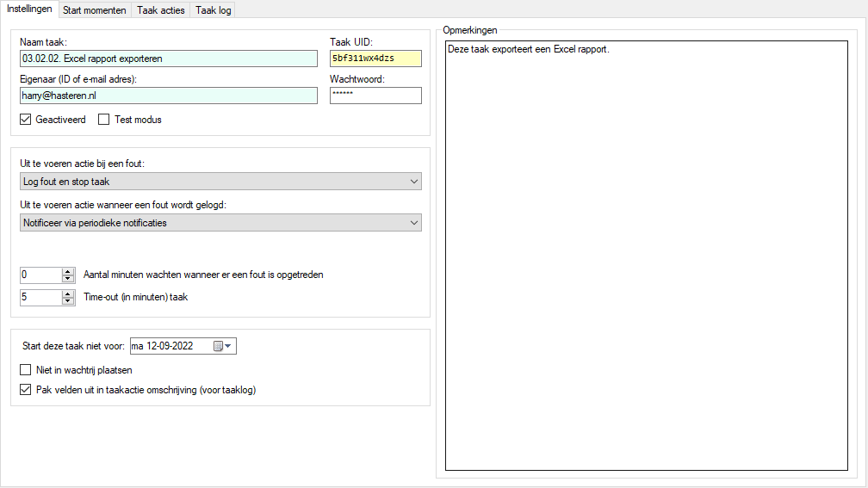Image resolution: width=868 pixels, height=488 pixels.
Task: Go to the Taak log tab
Action: (213, 10)
